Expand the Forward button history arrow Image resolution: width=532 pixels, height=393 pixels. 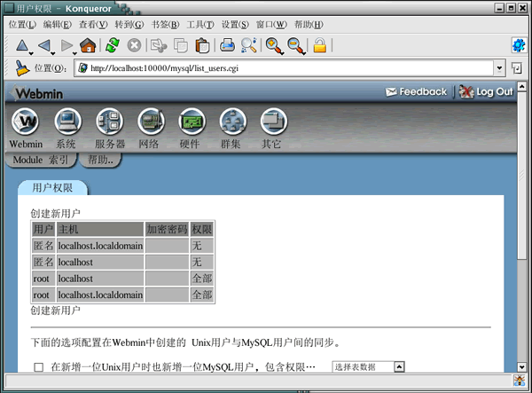(x=74, y=53)
